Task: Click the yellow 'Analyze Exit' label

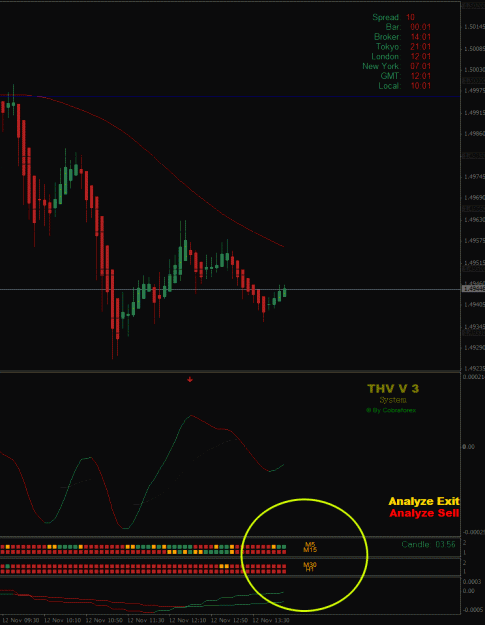Action: pos(424,501)
